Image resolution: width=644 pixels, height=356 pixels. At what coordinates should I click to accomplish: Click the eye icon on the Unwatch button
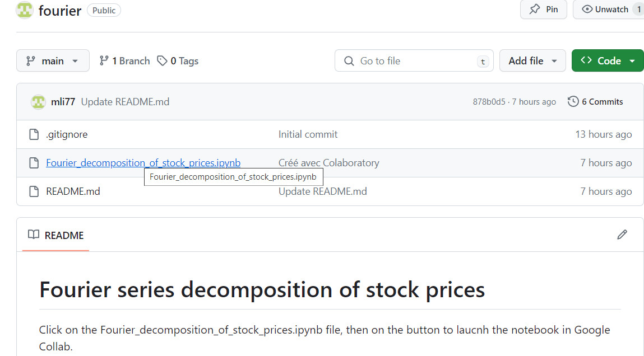click(587, 9)
